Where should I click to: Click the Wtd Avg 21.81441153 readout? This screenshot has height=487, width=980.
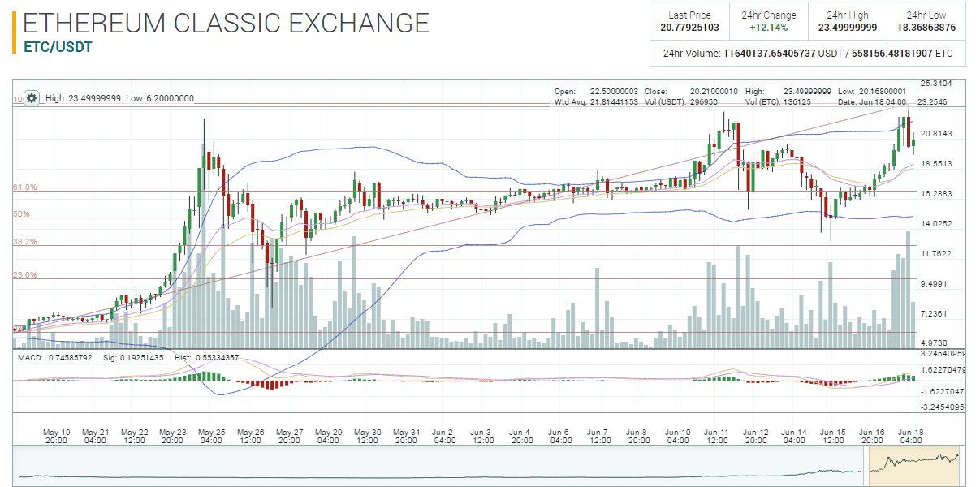coord(597,101)
